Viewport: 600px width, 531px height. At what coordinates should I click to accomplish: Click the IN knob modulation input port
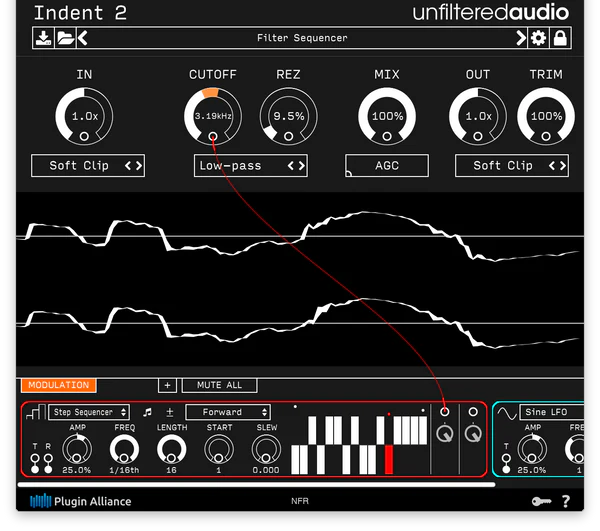tap(84, 137)
